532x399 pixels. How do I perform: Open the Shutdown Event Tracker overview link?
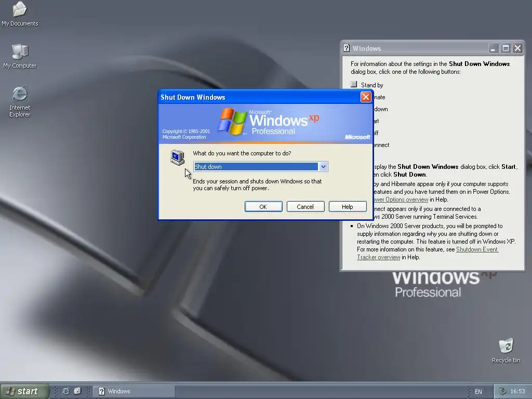(427, 253)
